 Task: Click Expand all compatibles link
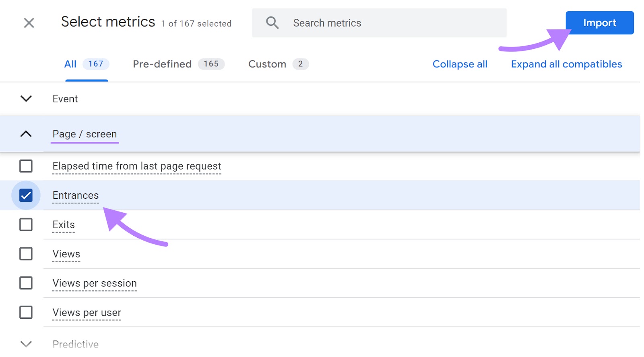566,64
